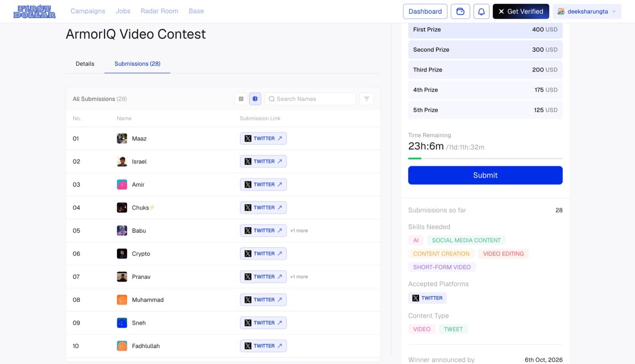This screenshot has width=635, height=364.
Task: Open Israel's Twitter submission link
Action: pos(263,161)
